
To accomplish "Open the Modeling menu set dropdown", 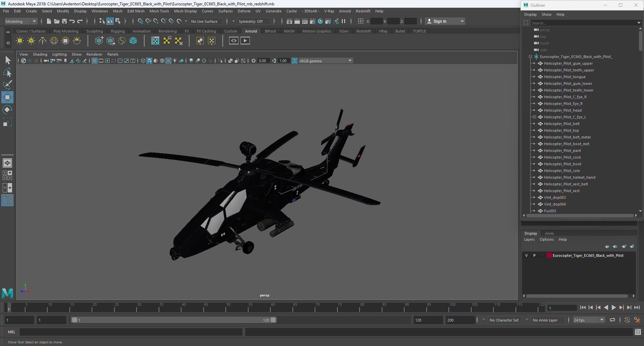I will (x=21, y=21).
